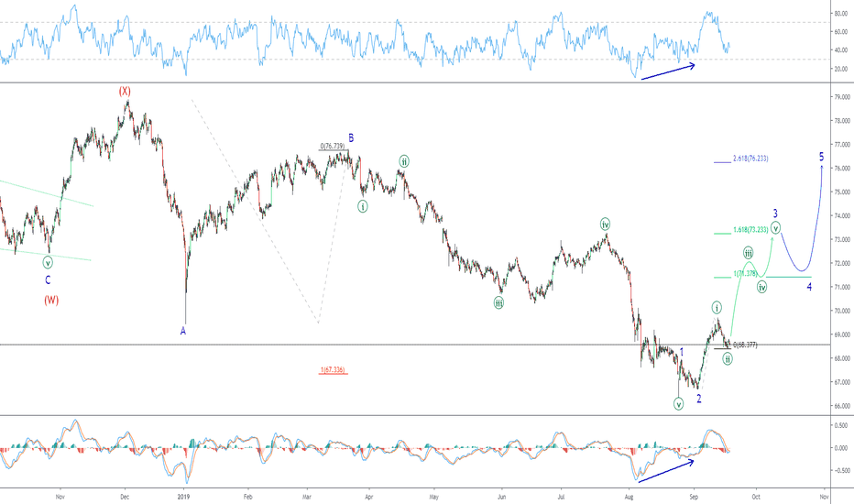Click the positive 0.500 MACD scale label
854x504 pixels.
pos(841,425)
